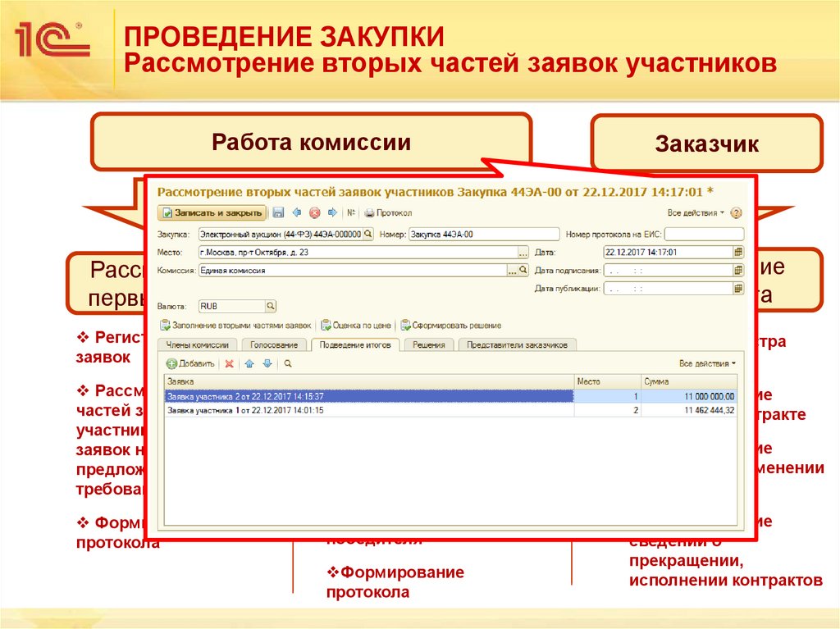Click the forward navigation arrow icon

(333, 211)
